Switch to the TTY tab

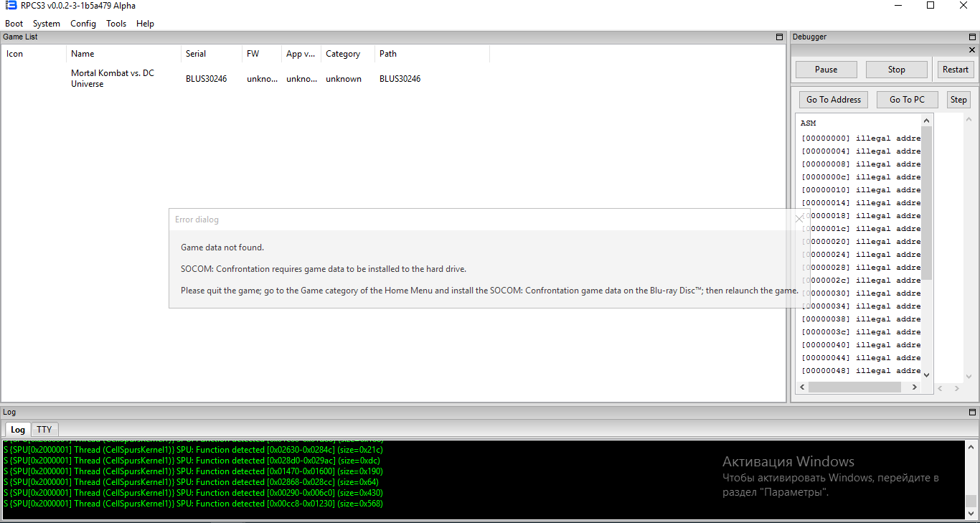coord(44,429)
